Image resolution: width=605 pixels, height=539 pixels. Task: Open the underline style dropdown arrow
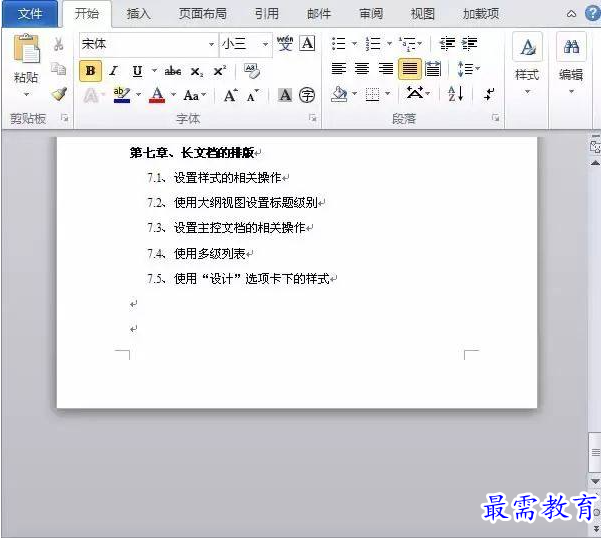(x=154, y=71)
